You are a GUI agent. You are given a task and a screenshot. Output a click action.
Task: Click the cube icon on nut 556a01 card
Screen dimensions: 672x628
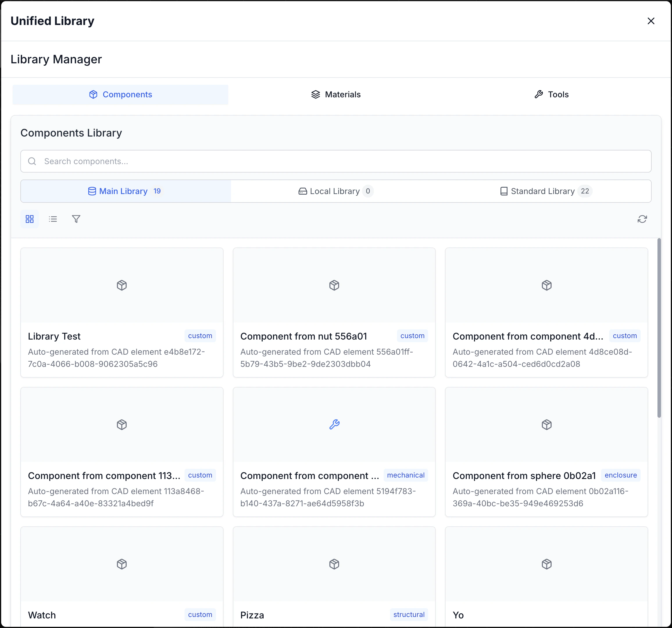click(334, 285)
